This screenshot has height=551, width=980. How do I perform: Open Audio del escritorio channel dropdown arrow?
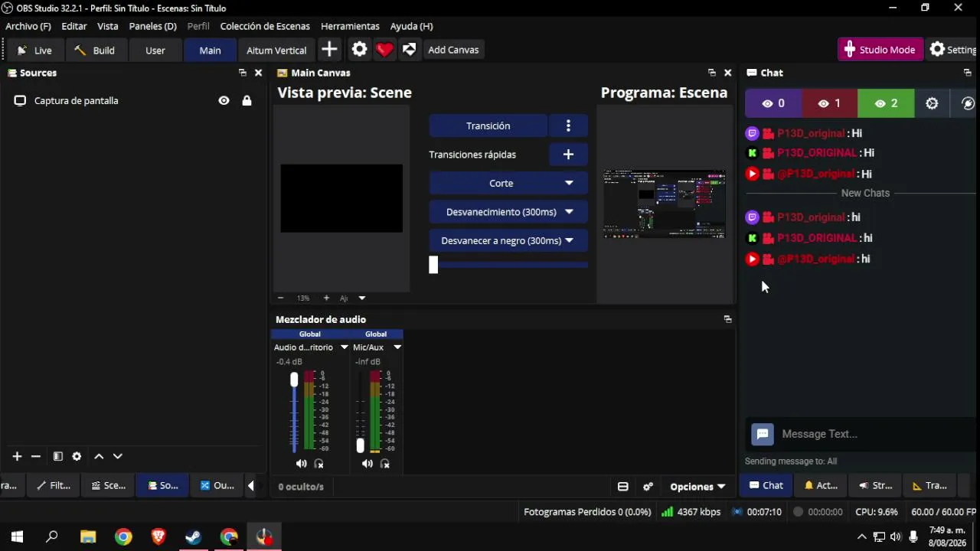tap(344, 347)
